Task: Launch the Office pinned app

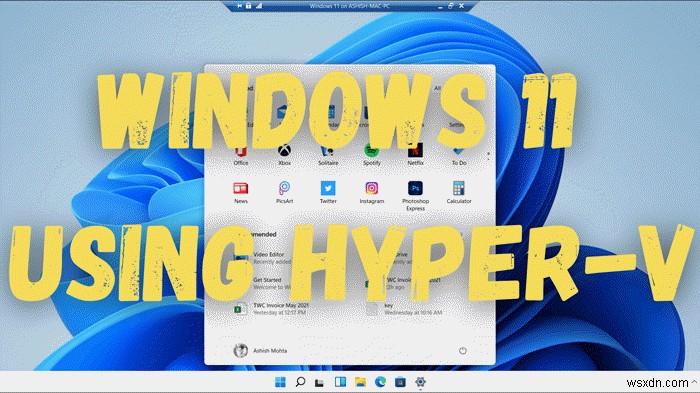Action: click(x=241, y=156)
